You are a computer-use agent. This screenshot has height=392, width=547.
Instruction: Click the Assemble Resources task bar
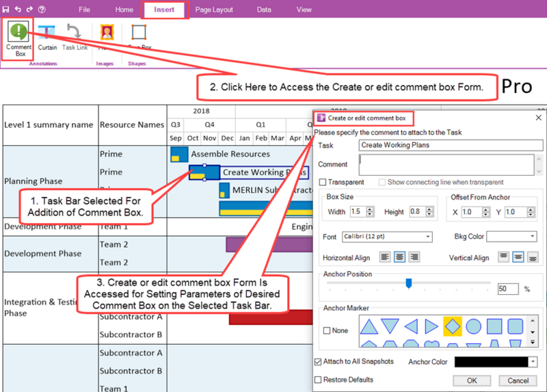coord(179,155)
